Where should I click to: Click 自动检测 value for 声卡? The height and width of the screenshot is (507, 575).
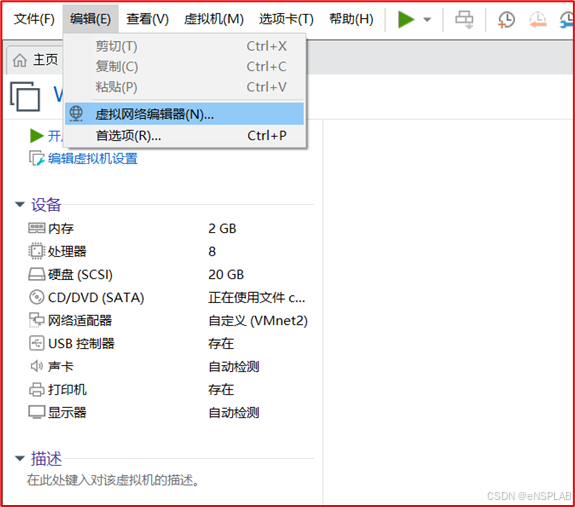[x=234, y=367]
